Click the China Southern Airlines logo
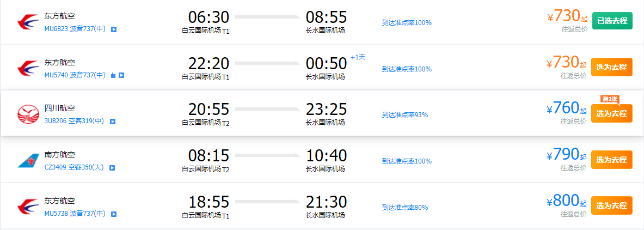 28,160
